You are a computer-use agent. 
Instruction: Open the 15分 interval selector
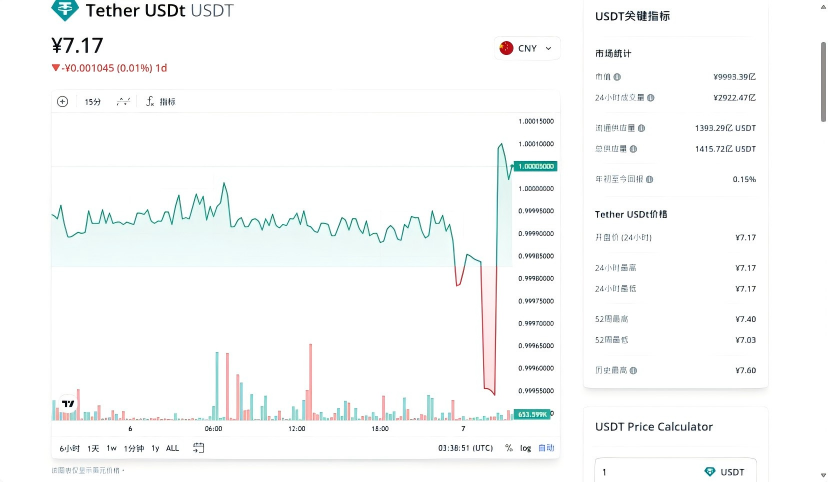tap(92, 102)
